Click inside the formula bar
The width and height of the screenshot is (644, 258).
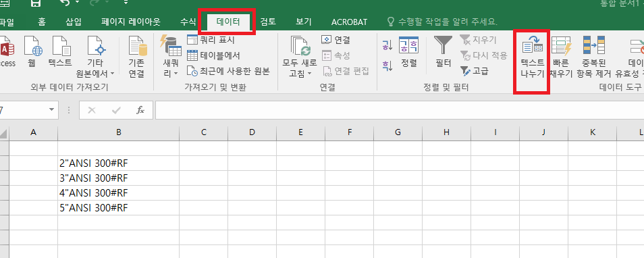(399, 110)
